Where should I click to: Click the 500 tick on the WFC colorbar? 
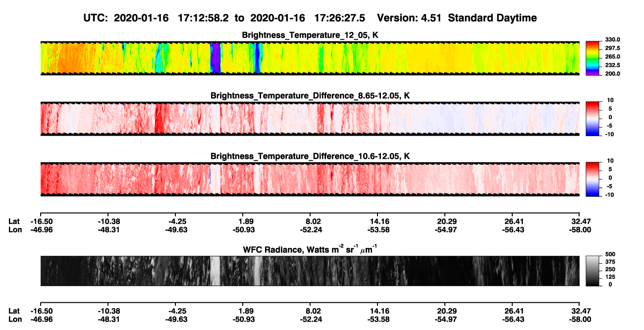tap(610, 254)
